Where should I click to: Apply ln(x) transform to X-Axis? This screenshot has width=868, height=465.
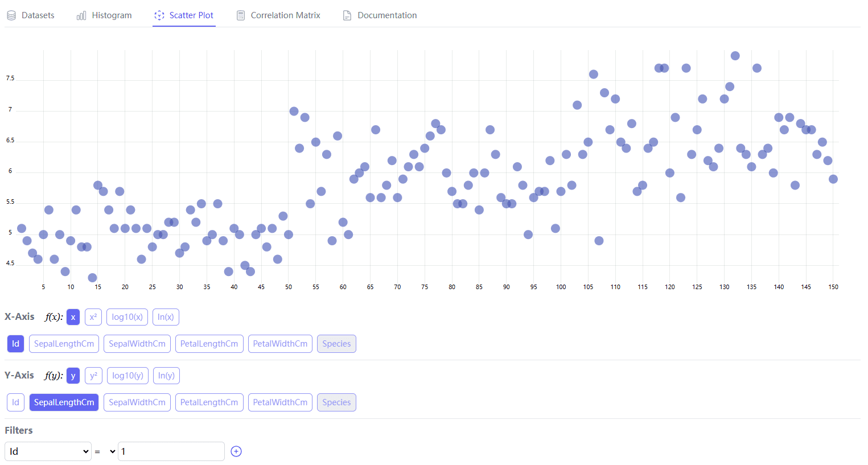coord(166,317)
